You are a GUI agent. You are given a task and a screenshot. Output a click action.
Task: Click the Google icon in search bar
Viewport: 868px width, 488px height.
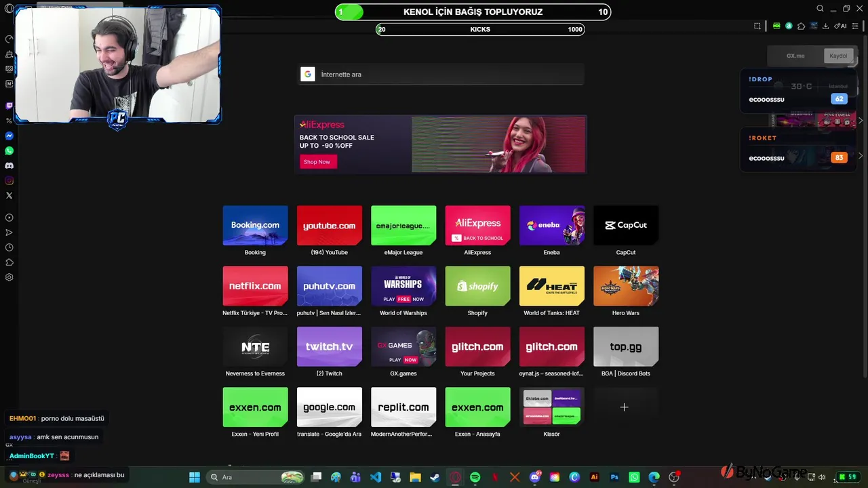(308, 75)
